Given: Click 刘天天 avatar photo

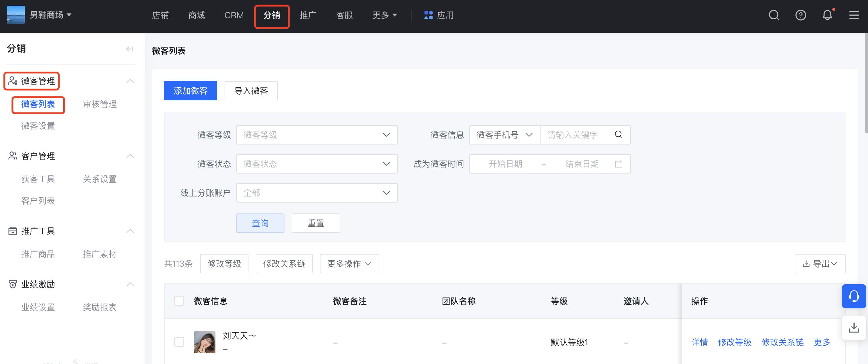Looking at the screenshot, I should pyautogui.click(x=204, y=342).
